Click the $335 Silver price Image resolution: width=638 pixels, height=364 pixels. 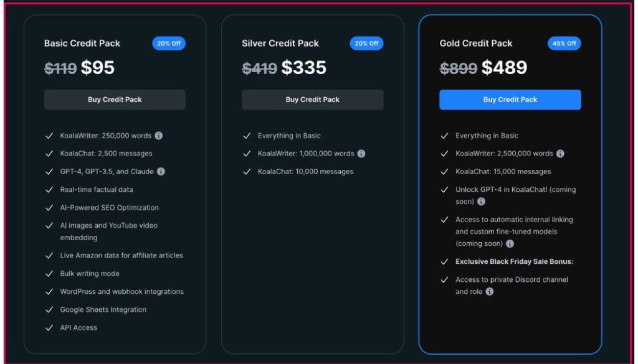pyautogui.click(x=303, y=68)
